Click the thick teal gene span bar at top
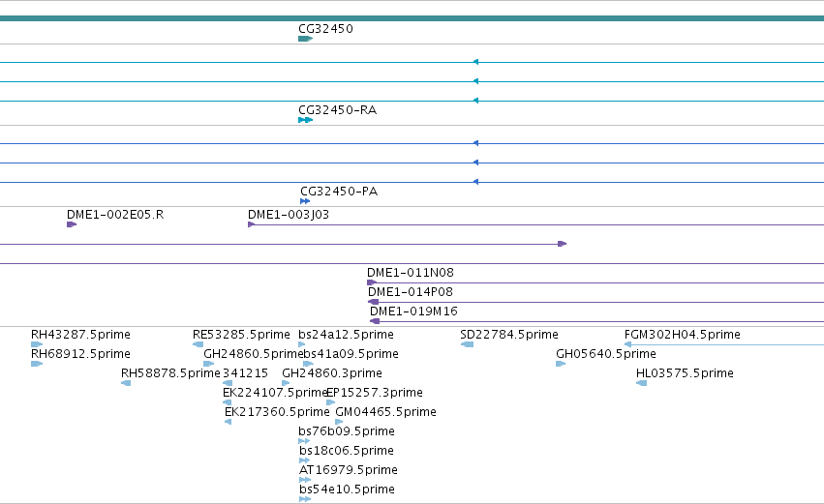This screenshot has width=824, height=504. coord(412,18)
